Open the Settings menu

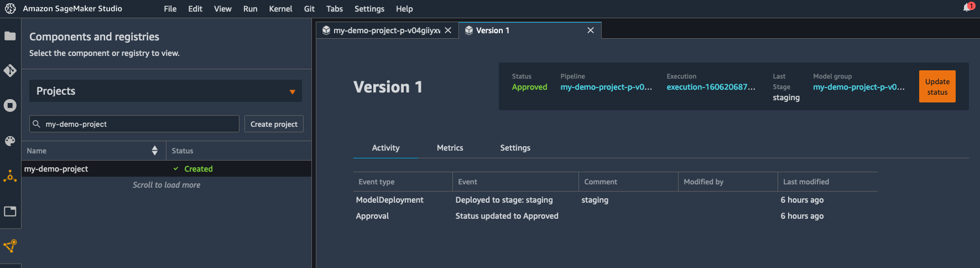369,9
